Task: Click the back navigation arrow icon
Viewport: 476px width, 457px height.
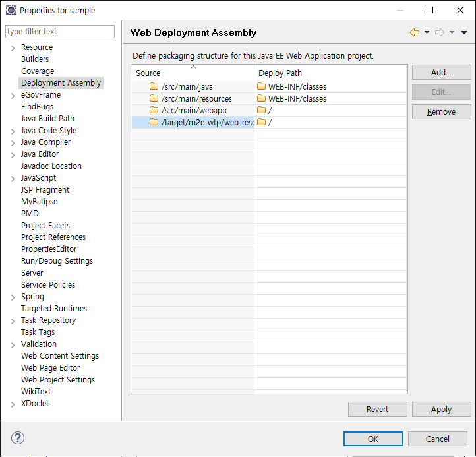Action: (414, 32)
